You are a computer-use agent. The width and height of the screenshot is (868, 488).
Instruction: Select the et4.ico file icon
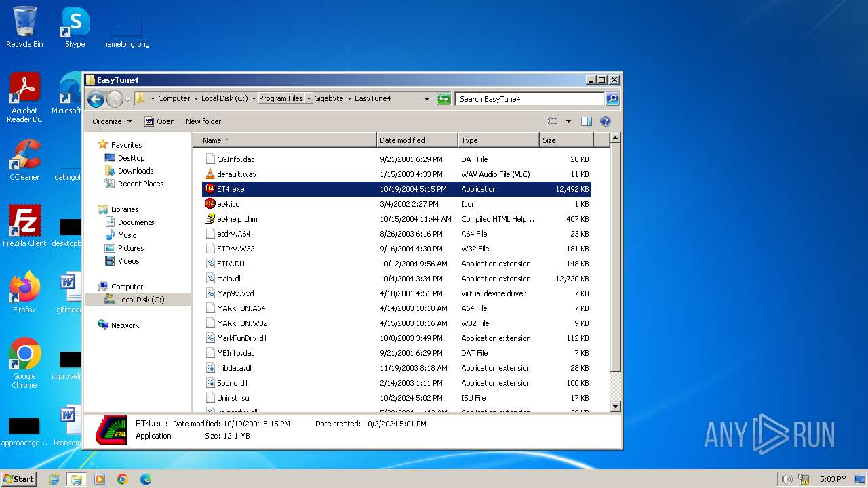pyautogui.click(x=210, y=204)
